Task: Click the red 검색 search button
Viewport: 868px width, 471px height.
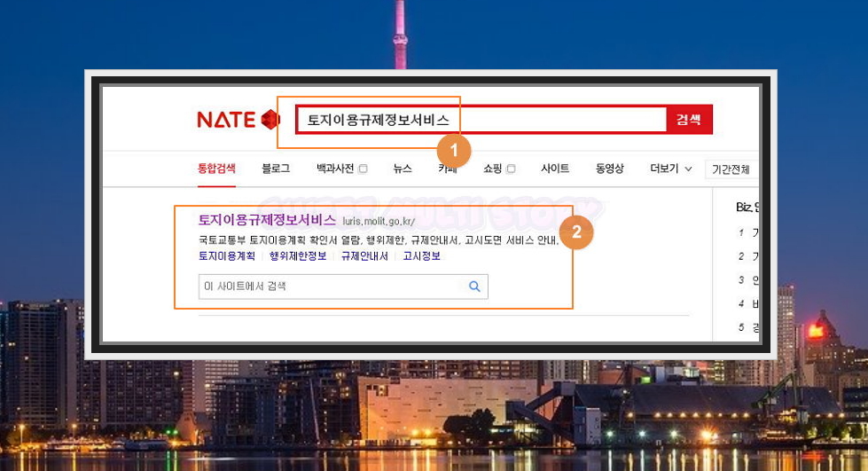Action: [x=689, y=119]
